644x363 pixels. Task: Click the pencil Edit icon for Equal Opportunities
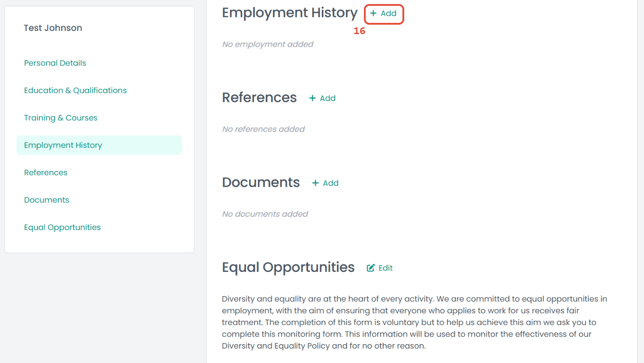pyautogui.click(x=371, y=268)
